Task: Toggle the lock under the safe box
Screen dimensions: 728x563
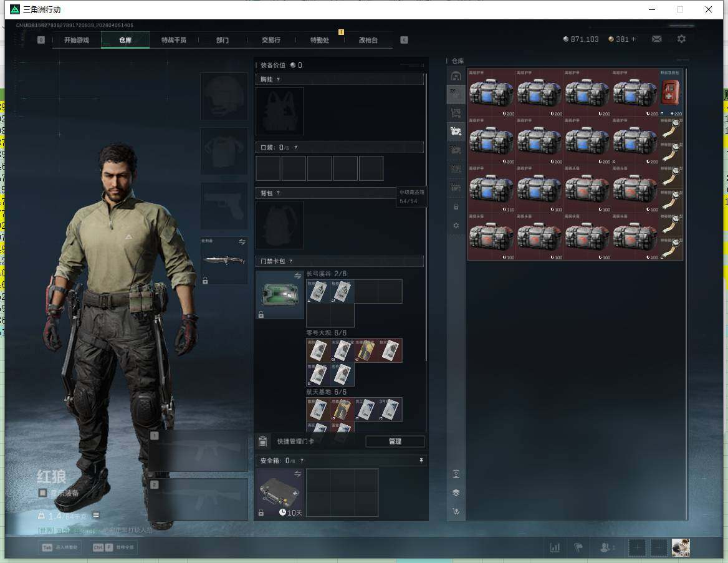Action: tap(261, 513)
